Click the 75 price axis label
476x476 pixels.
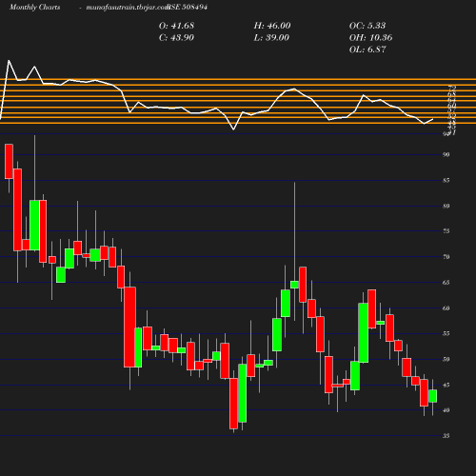[x=446, y=231]
